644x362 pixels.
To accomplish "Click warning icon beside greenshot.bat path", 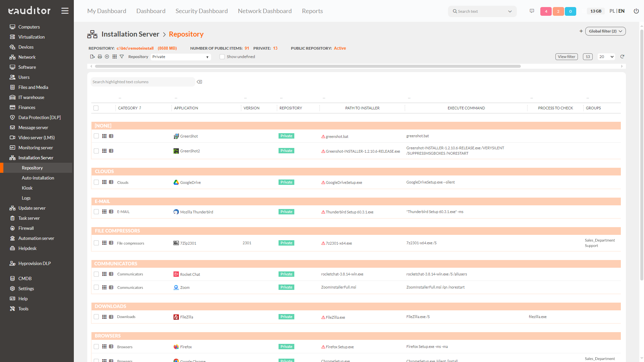I will (323, 137).
